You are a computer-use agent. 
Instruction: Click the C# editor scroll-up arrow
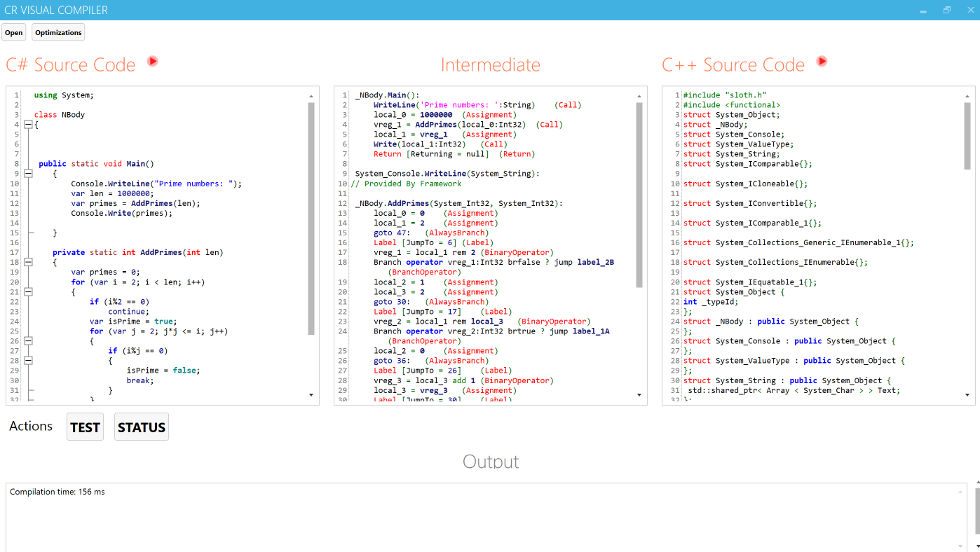(x=311, y=96)
